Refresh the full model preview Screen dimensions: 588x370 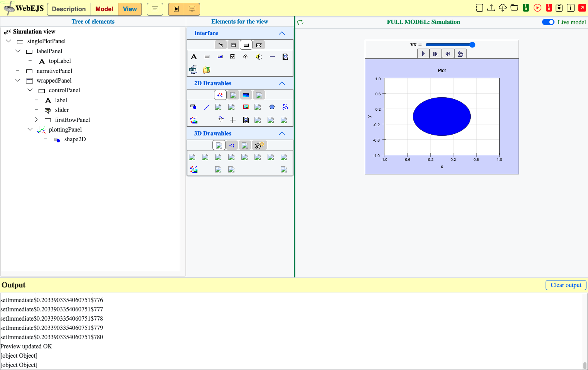[300, 22]
